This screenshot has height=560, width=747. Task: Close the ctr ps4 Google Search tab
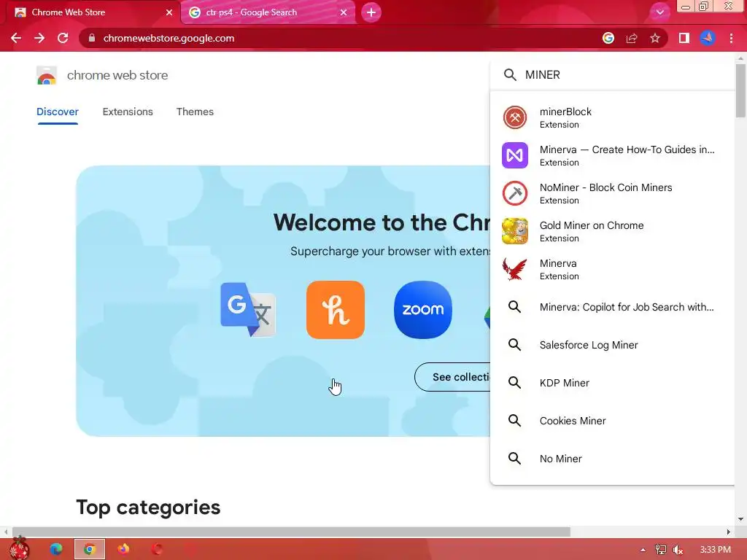click(x=344, y=12)
